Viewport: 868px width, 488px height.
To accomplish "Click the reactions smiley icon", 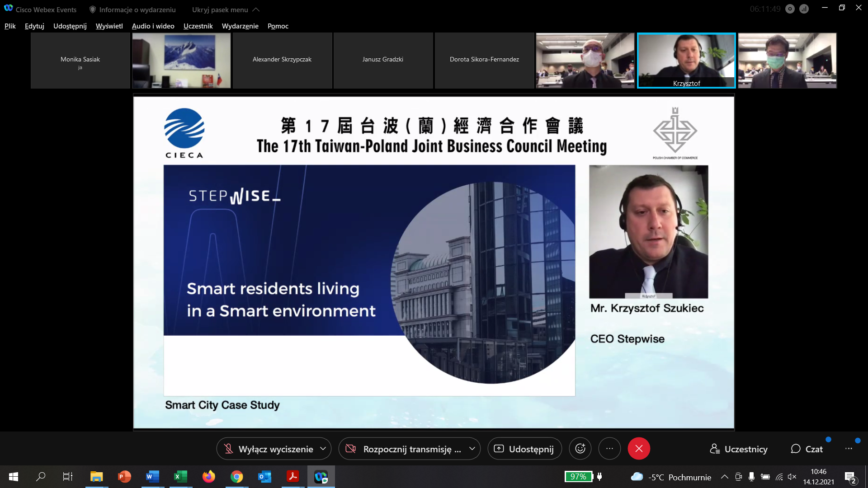I will point(580,449).
